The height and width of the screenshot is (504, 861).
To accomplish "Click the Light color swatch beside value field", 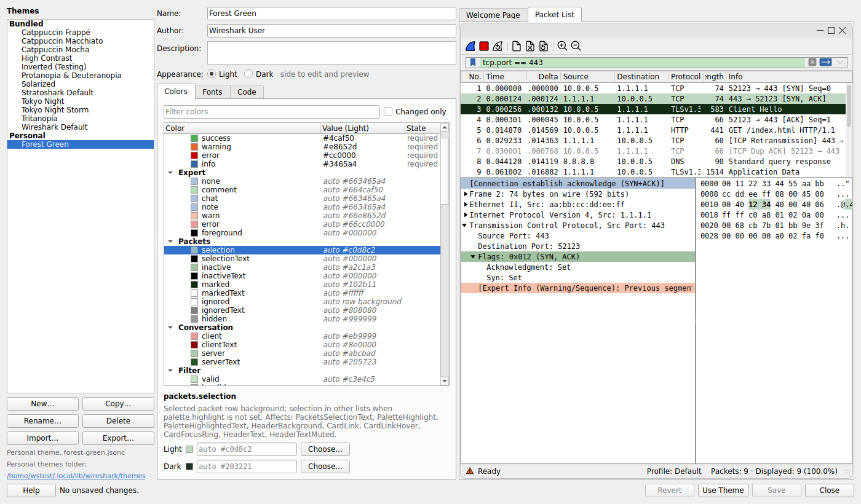I will pos(189,449).
